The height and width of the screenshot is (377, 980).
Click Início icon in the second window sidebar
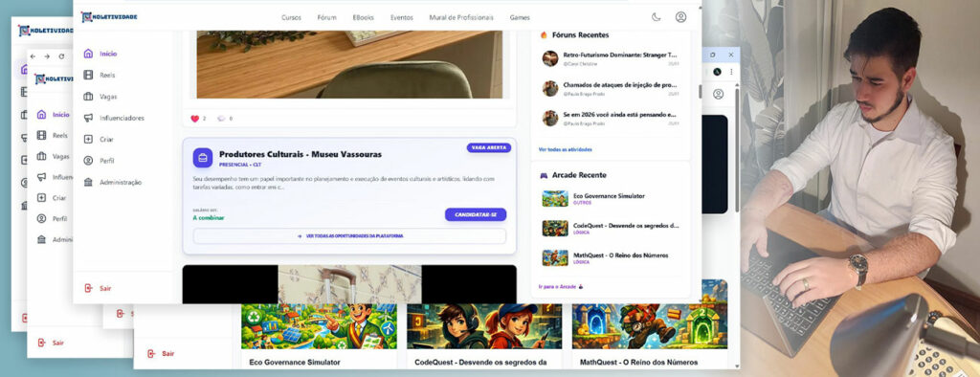pyautogui.click(x=41, y=115)
